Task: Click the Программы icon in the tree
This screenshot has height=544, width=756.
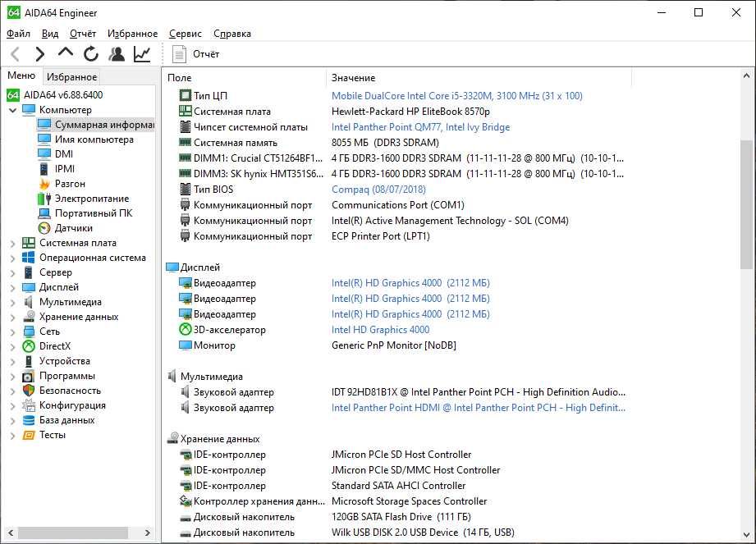Action: tap(29, 376)
